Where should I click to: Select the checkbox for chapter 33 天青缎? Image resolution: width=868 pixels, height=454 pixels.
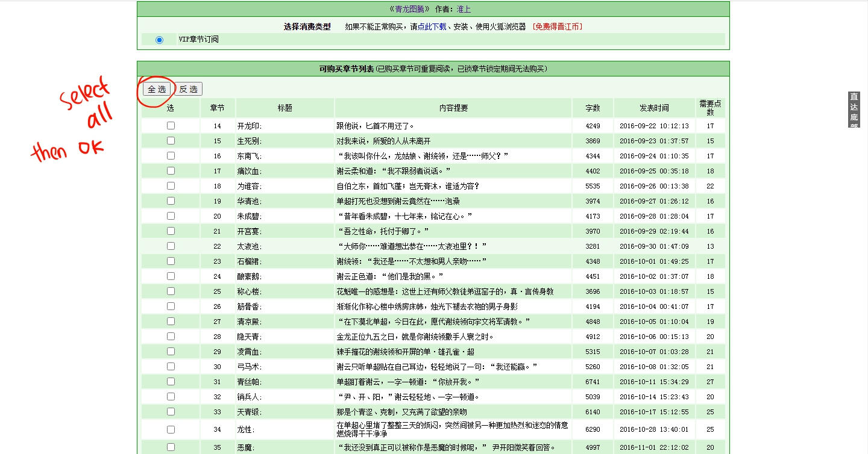[x=171, y=412]
